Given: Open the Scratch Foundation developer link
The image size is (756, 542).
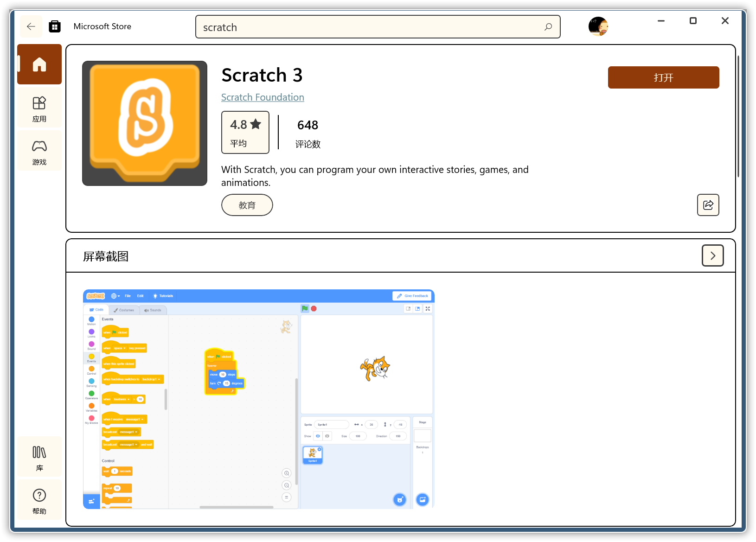Looking at the screenshot, I should tap(263, 97).
